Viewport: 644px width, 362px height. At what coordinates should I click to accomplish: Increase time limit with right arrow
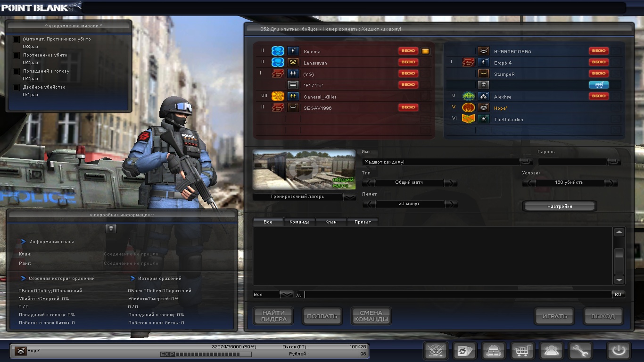coord(451,204)
